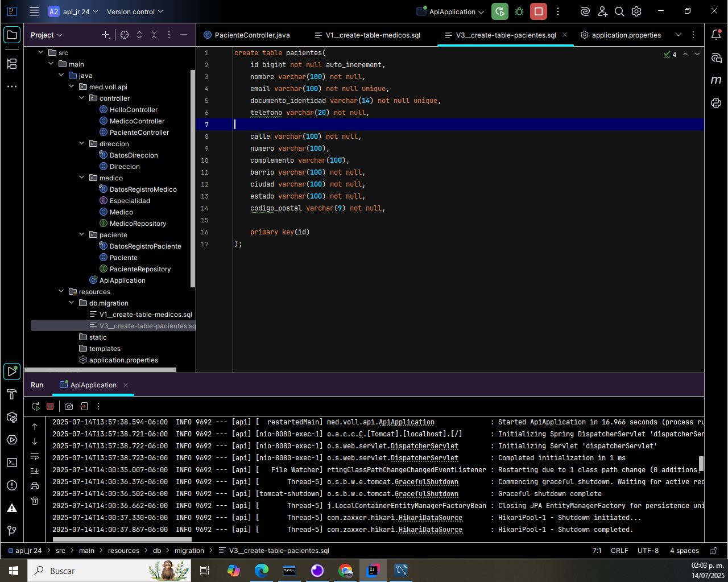
Task: Collapse the resources folder
Action: (x=61, y=291)
